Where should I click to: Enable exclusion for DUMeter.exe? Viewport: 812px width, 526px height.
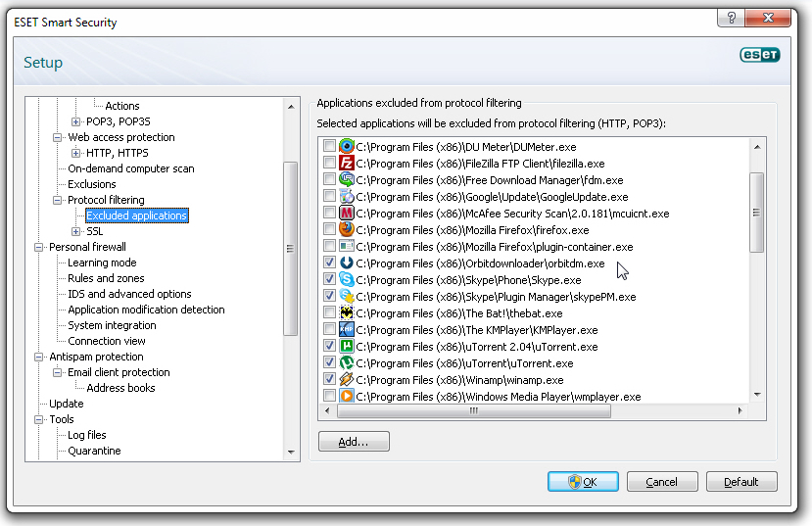click(x=329, y=146)
